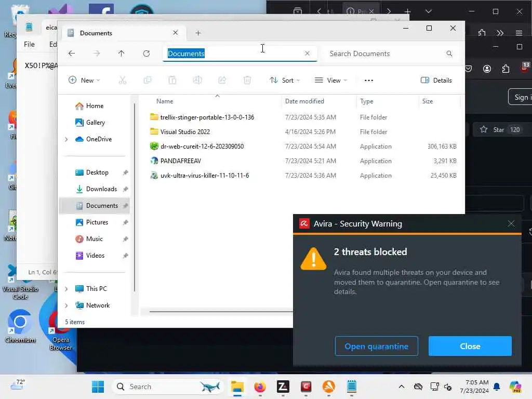Click the pin icon beside Pictures
The height and width of the screenshot is (399, 532).
pyautogui.click(x=125, y=222)
